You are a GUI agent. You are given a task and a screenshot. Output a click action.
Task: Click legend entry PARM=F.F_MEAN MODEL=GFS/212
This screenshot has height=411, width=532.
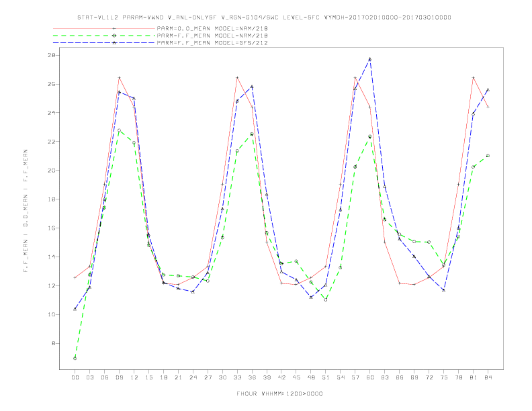pos(212,43)
